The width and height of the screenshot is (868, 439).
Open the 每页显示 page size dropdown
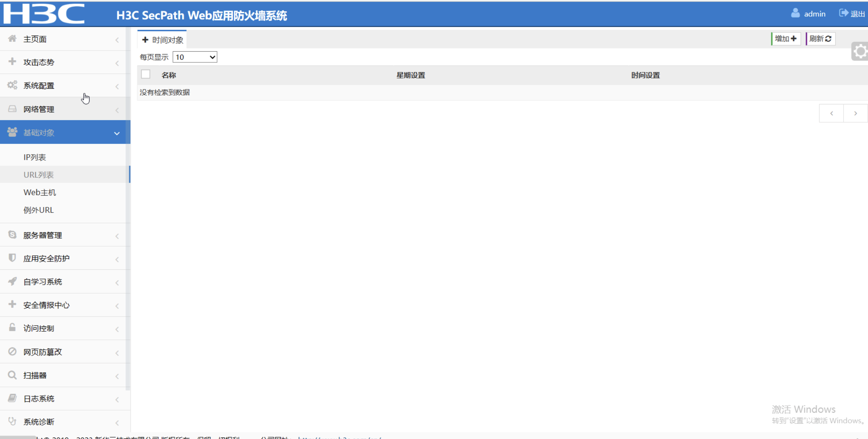click(x=195, y=57)
